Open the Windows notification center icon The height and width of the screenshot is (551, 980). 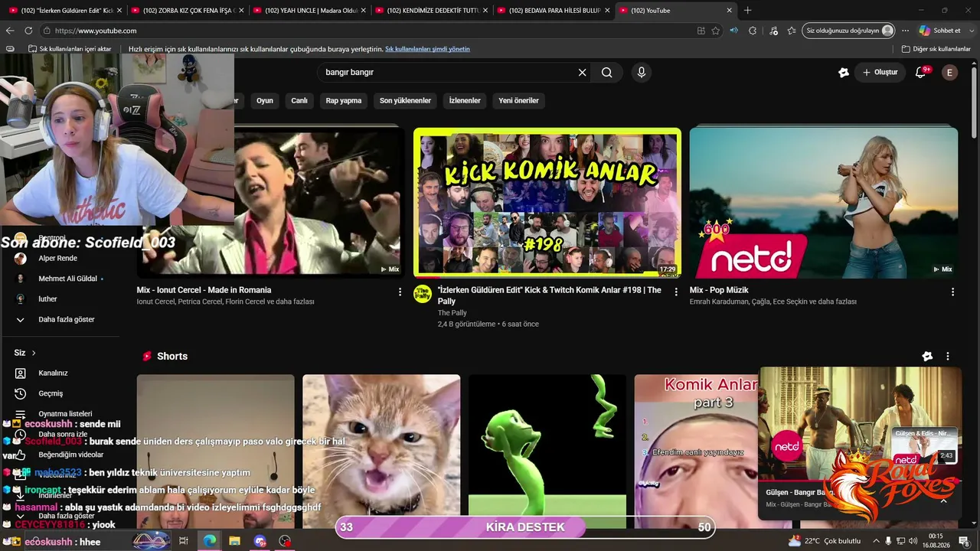point(963,541)
